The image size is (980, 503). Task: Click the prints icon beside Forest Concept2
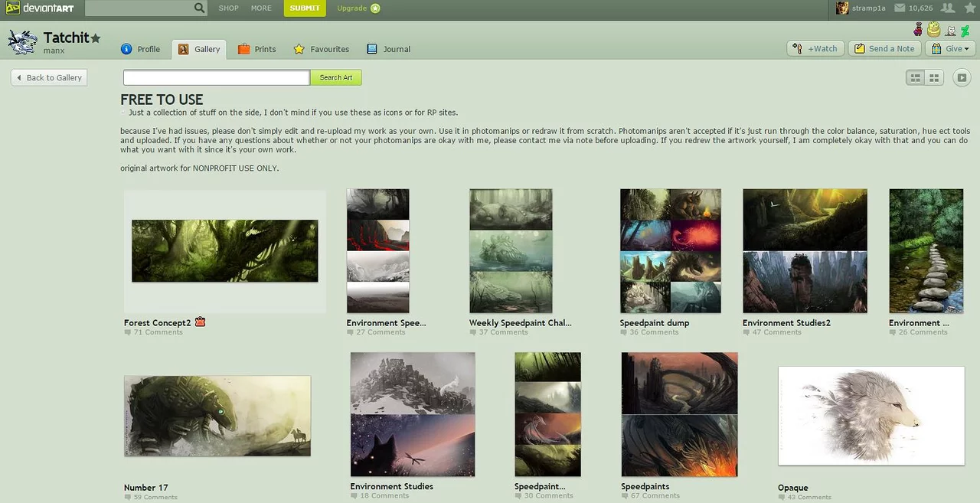point(201,322)
